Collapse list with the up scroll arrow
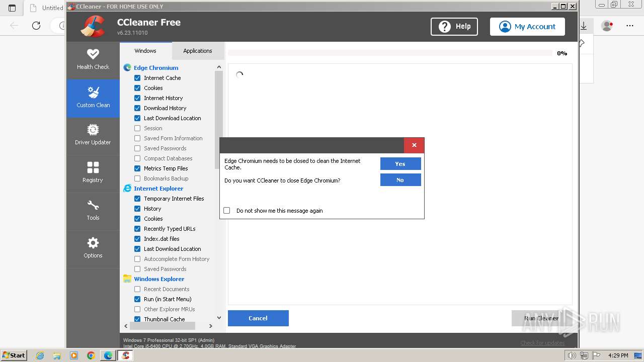Screen dimensions: 644x362 (219, 67)
